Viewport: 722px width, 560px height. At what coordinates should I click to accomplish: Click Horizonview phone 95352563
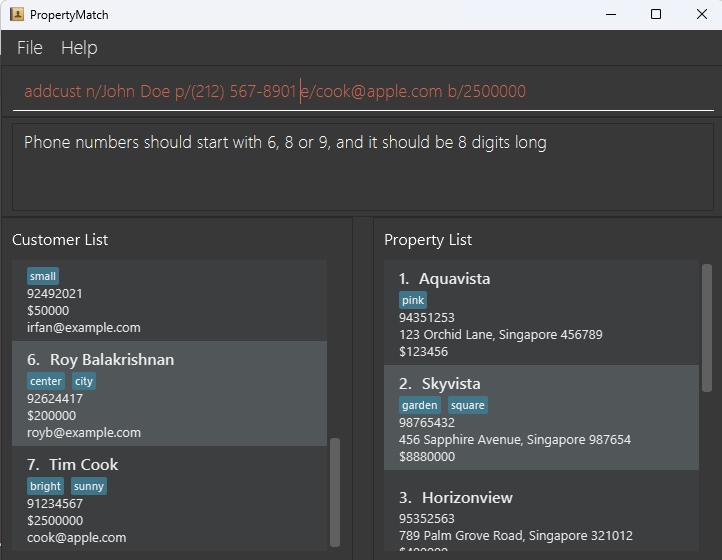pyautogui.click(x=427, y=519)
